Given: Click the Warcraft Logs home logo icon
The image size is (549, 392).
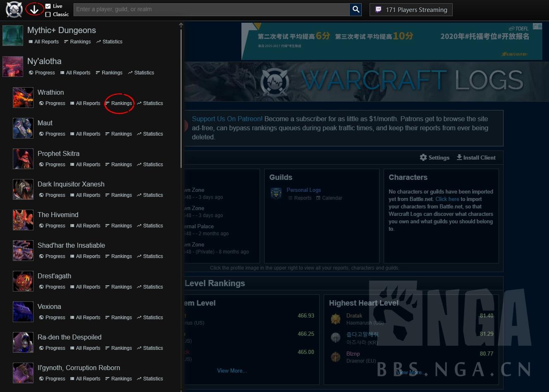Looking at the screenshot, I should coord(14,10).
